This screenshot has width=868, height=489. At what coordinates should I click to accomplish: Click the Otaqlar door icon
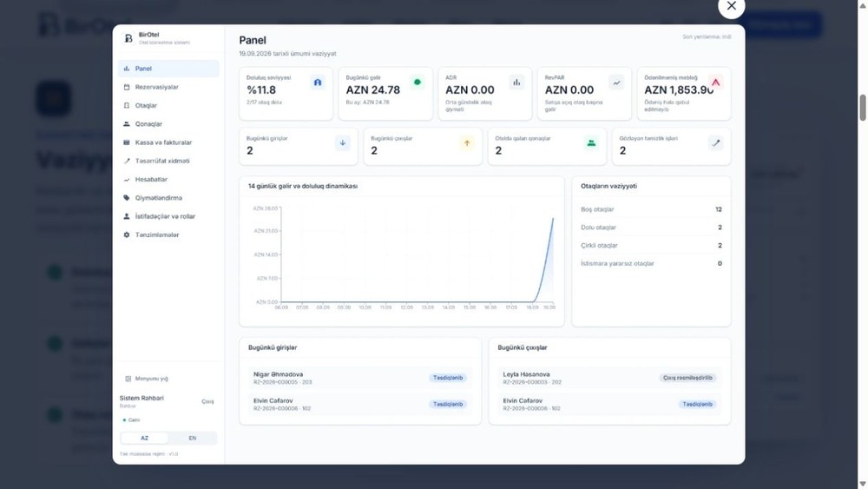point(127,105)
